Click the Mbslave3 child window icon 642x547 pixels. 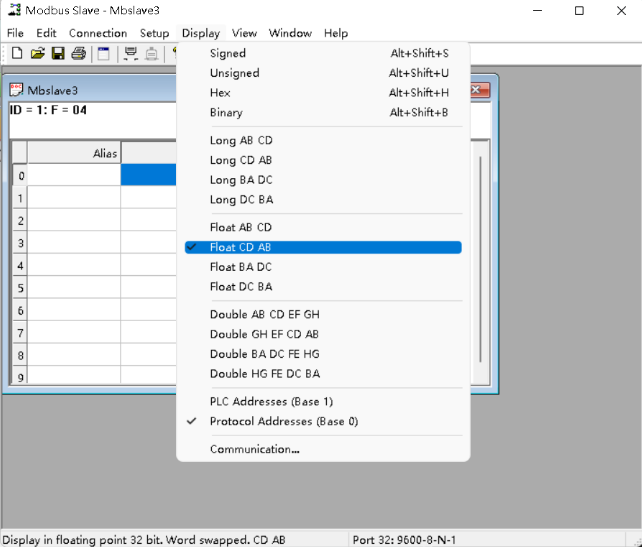[16, 90]
